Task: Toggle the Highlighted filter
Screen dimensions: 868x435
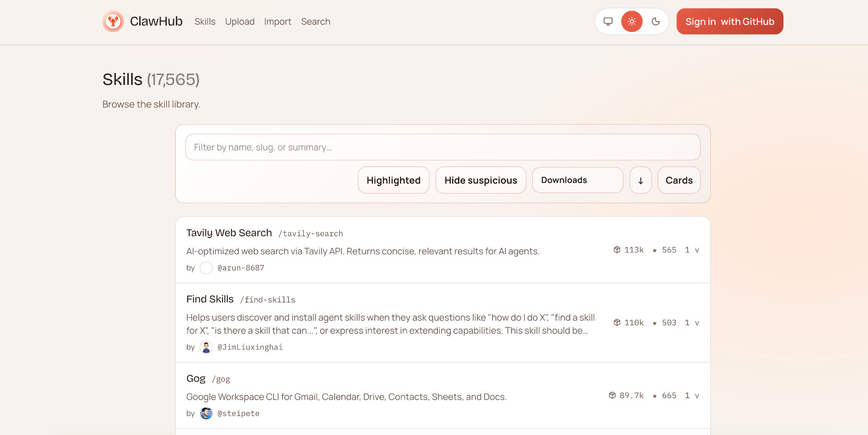Action: tap(393, 180)
